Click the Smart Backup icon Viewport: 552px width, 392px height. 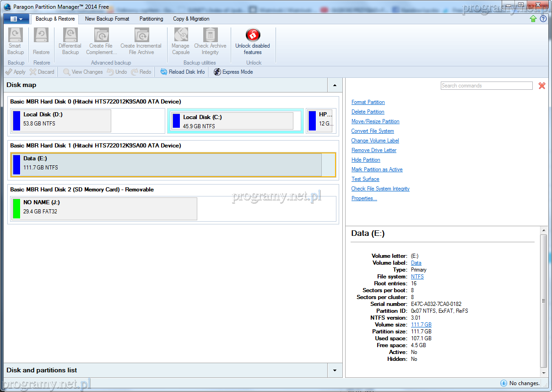[16, 35]
